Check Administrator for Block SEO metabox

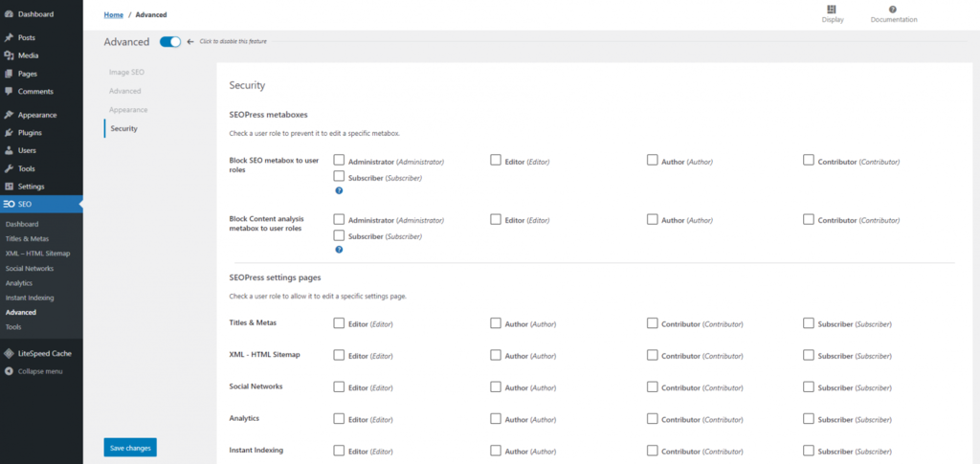point(339,161)
